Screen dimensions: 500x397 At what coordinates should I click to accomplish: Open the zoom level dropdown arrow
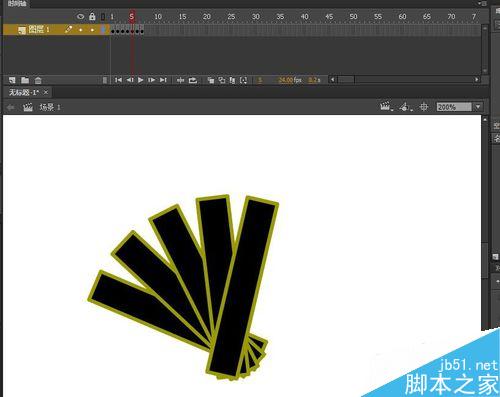[x=478, y=107]
